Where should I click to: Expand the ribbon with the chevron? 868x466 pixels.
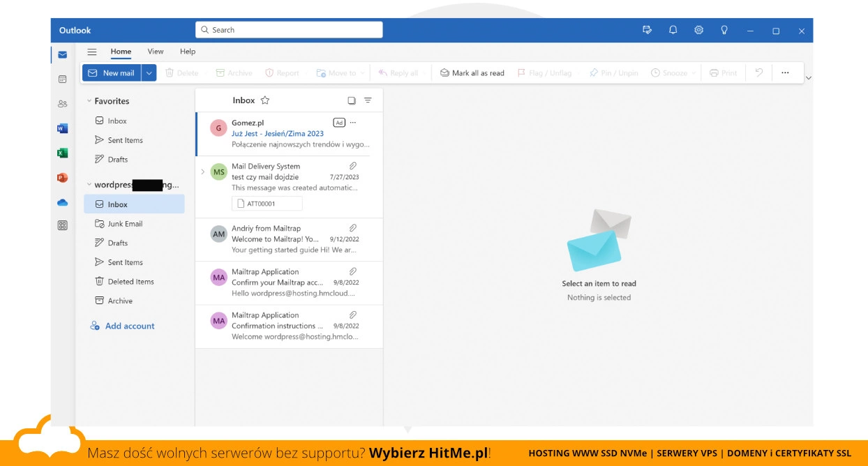pyautogui.click(x=808, y=78)
